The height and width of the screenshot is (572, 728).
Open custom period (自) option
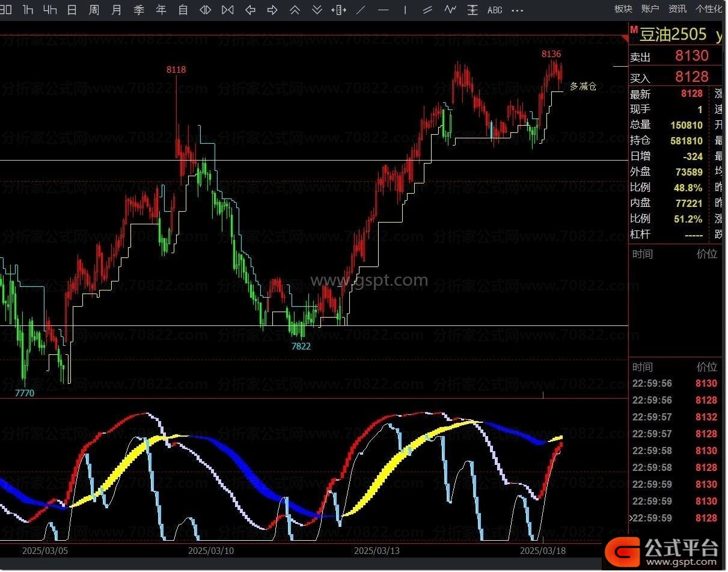coord(183,9)
